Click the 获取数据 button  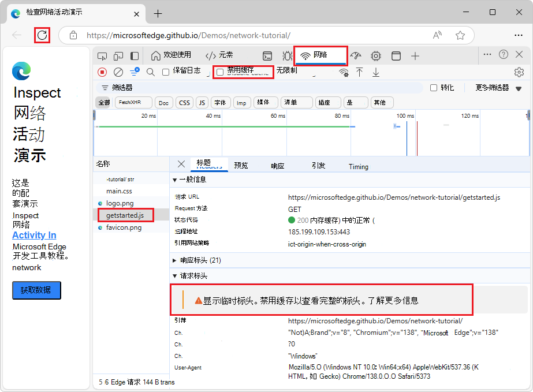pos(36,290)
